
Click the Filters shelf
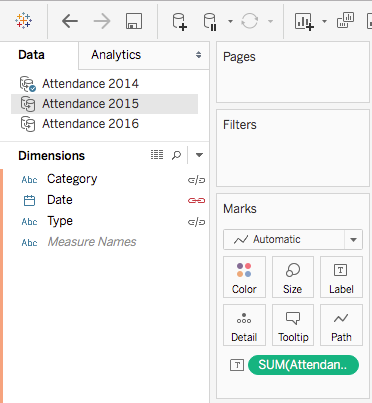(293, 148)
